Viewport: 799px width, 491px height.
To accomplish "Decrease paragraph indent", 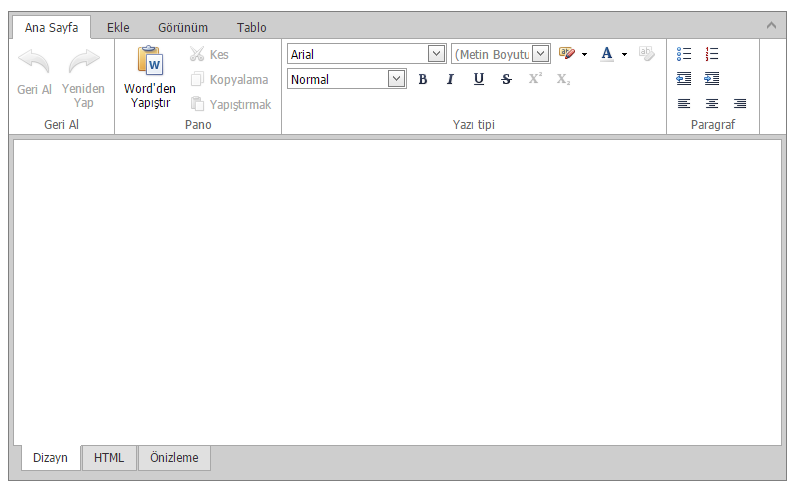I will pyautogui.click(x=684, y=78).
